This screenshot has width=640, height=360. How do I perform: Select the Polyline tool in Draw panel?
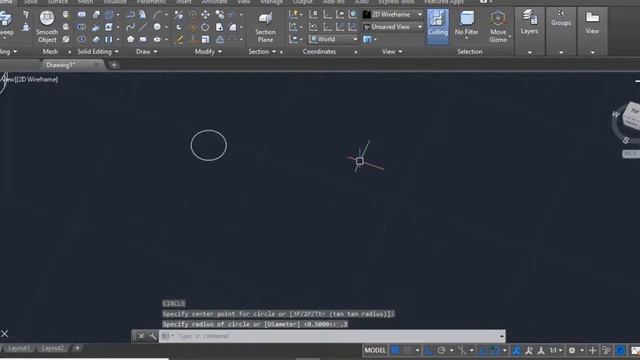coord(131,15)
